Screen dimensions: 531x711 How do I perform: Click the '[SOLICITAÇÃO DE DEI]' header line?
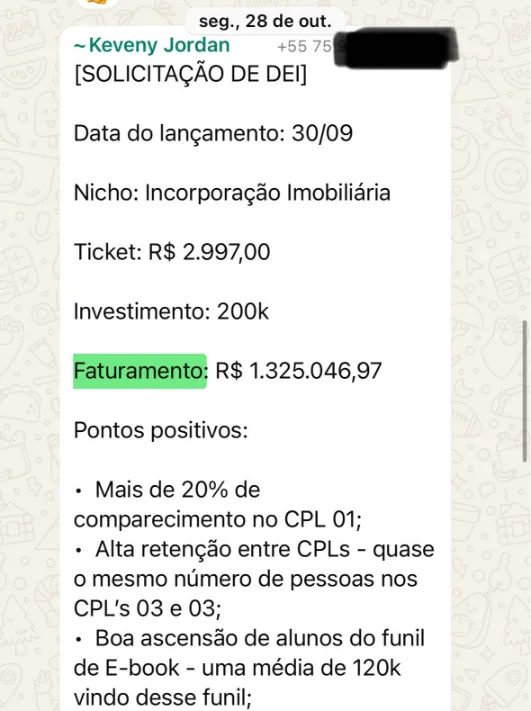coord(190,74)
